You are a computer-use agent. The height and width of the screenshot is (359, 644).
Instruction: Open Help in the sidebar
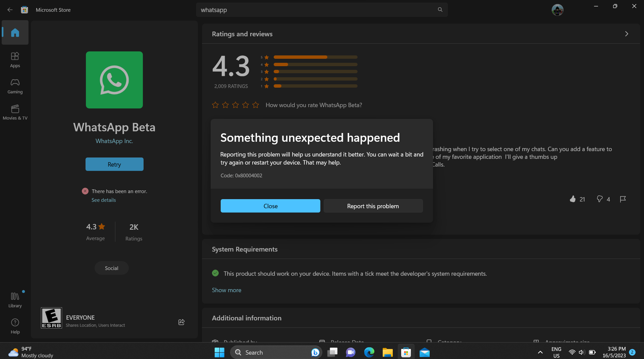click(x=15, y=326)
